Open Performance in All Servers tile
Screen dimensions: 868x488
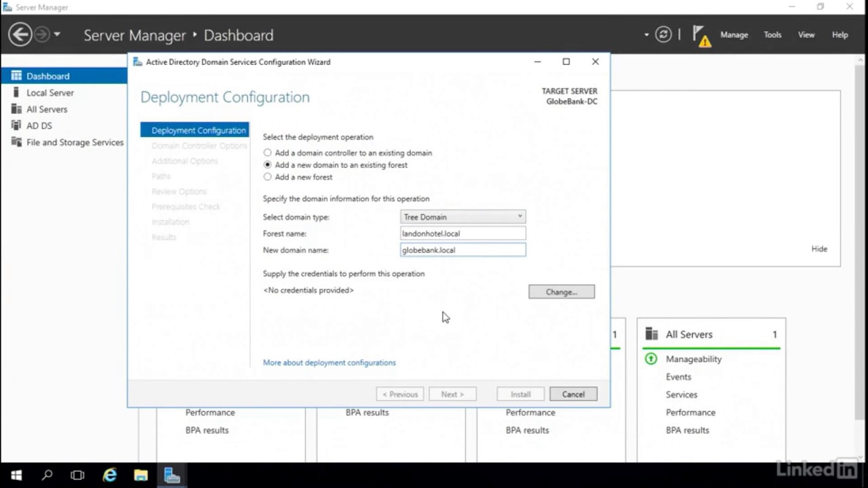690,412
